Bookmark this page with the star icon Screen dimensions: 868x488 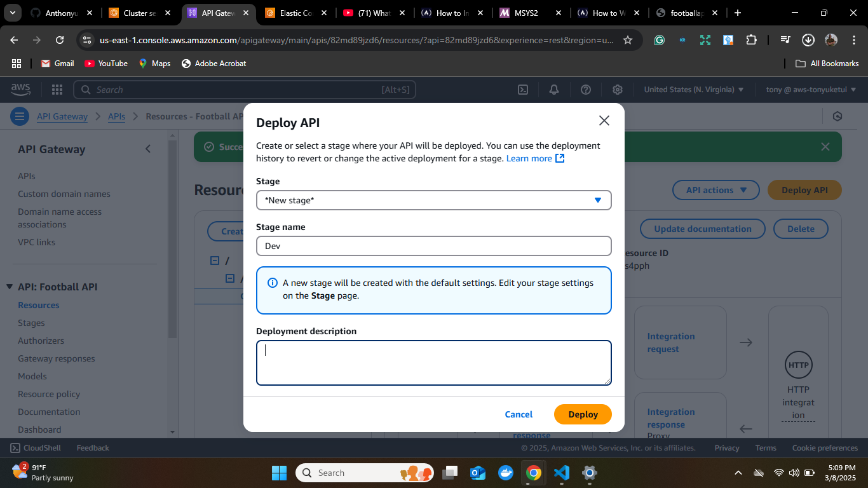(628, 40)
